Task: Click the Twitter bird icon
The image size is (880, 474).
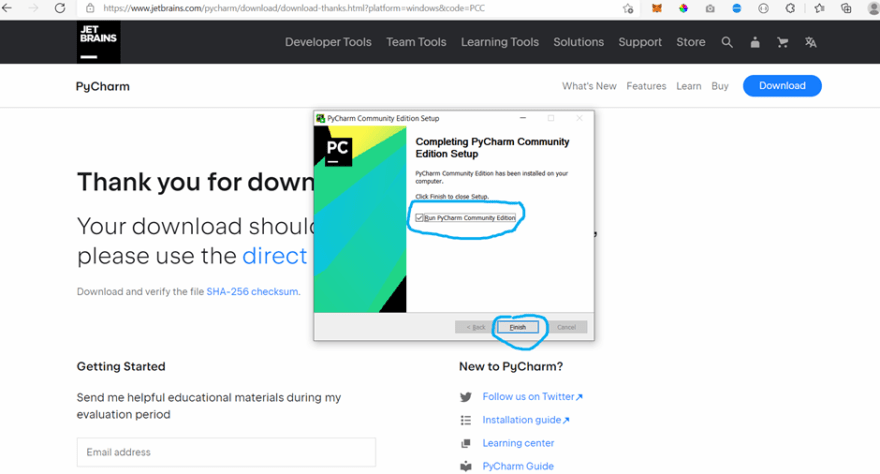Action: pyautogui.click(x=466, y=397)
